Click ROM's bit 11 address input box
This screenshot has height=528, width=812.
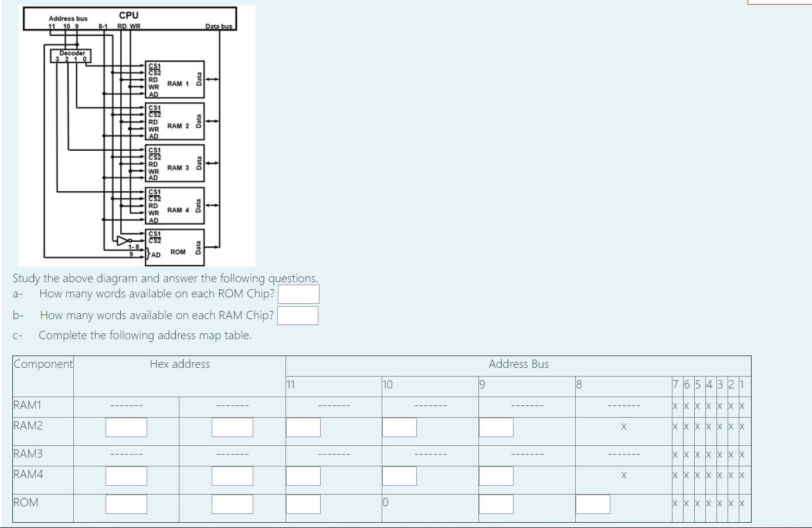coord(303,504)
